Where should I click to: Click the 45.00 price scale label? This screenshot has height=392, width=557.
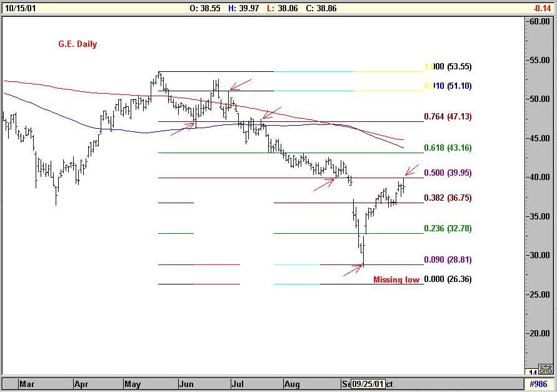click(539, 138)
